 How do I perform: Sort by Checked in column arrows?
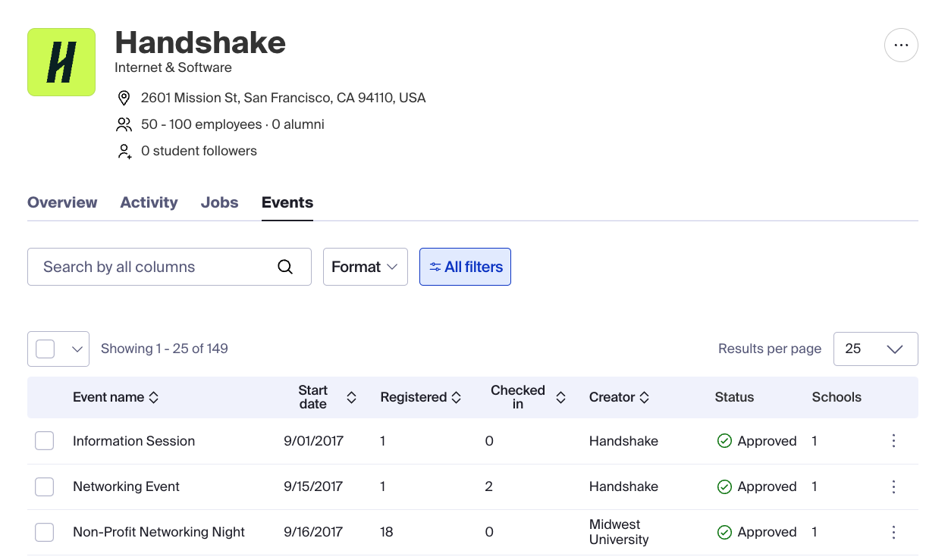(x=560, y=397)
